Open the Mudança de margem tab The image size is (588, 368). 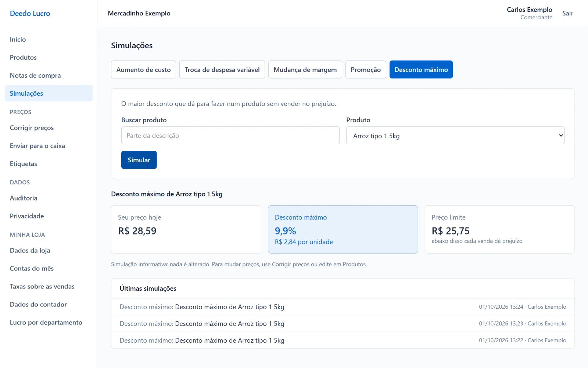coord(305,70)
